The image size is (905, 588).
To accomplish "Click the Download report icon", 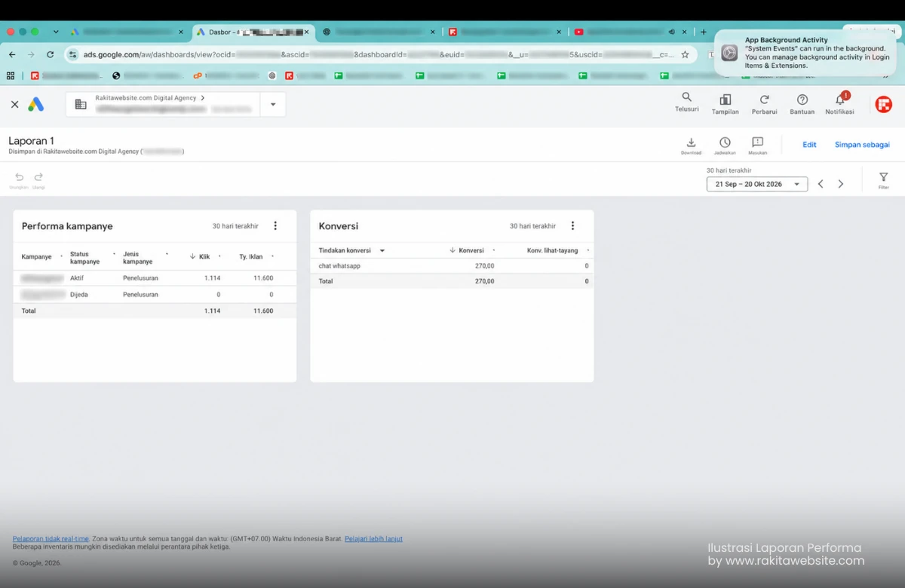I will click(x=691, y=142).
